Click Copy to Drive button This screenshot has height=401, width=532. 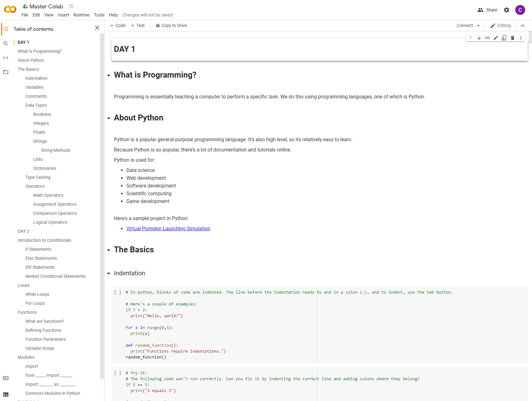[171, 25]
